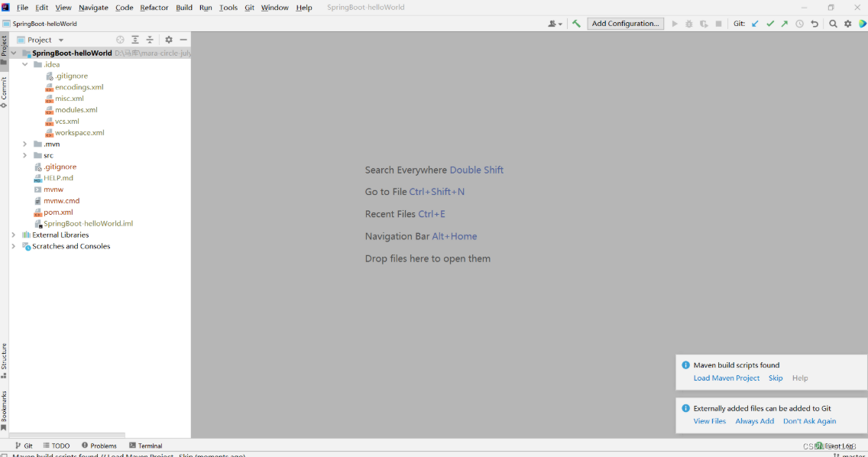Open Bookmarks tool window on left stripe

[4, 410]
